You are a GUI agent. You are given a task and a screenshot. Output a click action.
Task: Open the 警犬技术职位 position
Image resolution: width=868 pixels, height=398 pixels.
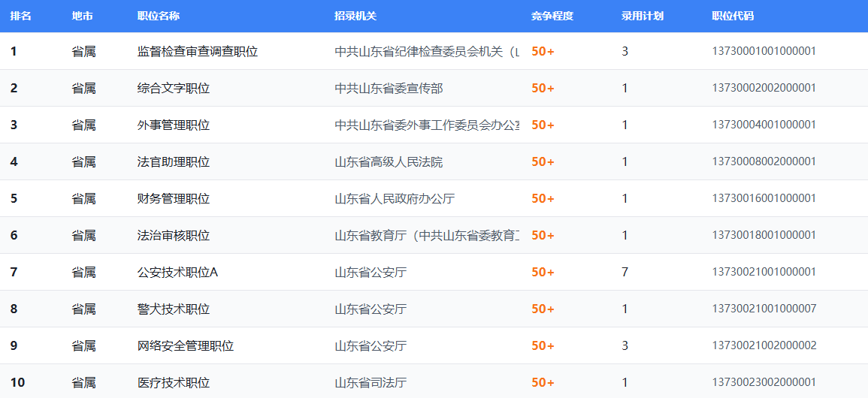point(173,309)
